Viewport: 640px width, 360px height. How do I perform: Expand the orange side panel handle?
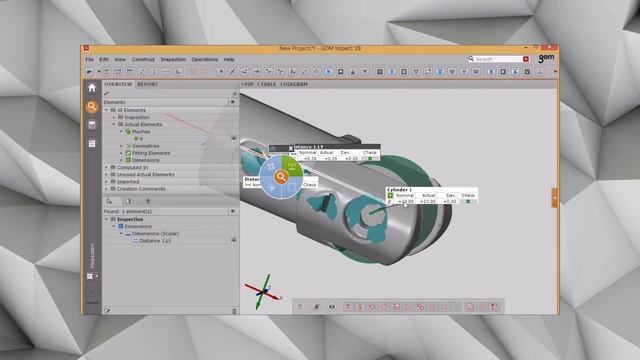coord(554,198)
